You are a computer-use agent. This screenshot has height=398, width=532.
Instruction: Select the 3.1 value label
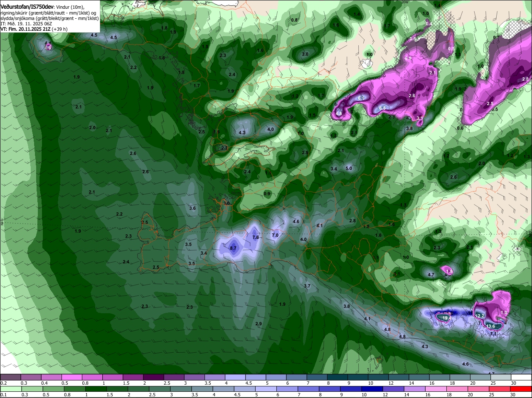[x=419, y=118]
